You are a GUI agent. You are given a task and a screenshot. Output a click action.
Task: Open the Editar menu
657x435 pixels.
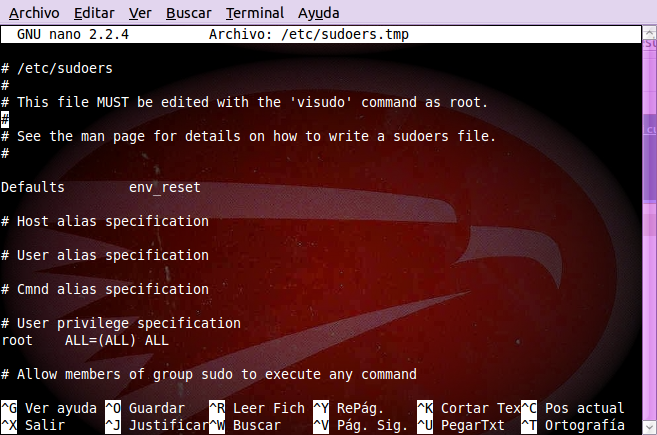[94, 13]
